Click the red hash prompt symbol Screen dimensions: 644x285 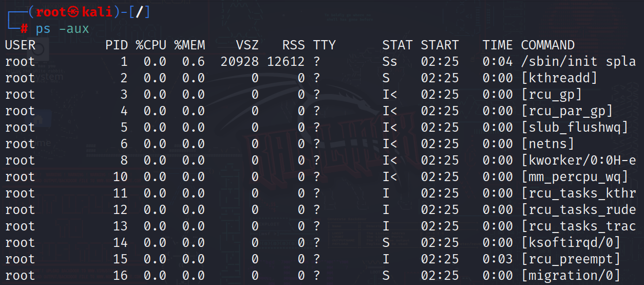click(x=24, y=29)
